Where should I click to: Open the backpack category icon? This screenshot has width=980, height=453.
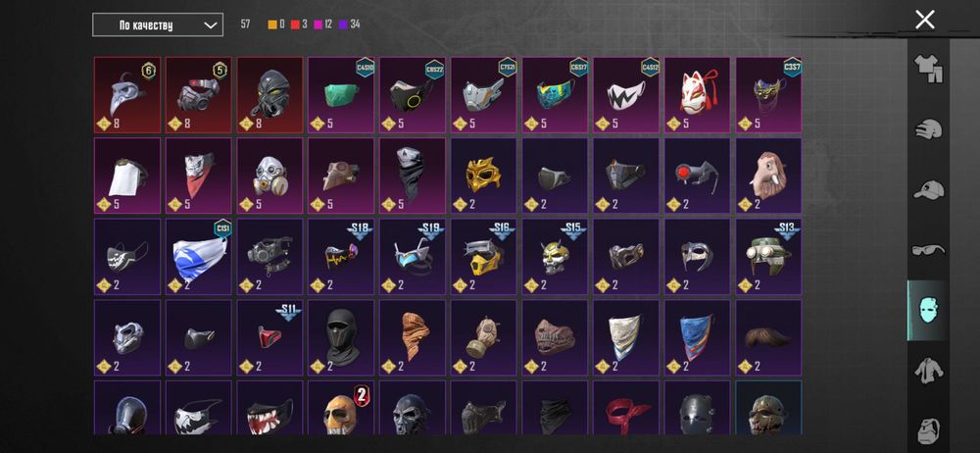tap(929, 431)
